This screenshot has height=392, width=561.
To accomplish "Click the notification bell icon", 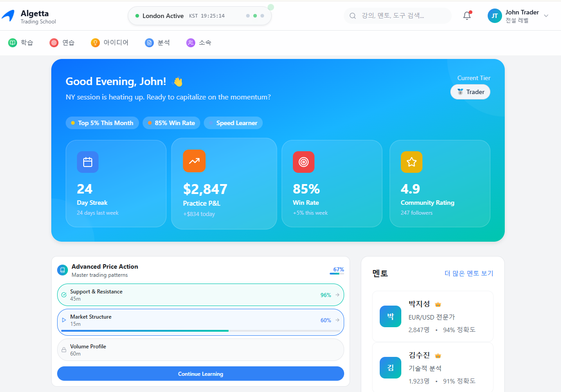I will pyautogui.click(x=467, y=16).
